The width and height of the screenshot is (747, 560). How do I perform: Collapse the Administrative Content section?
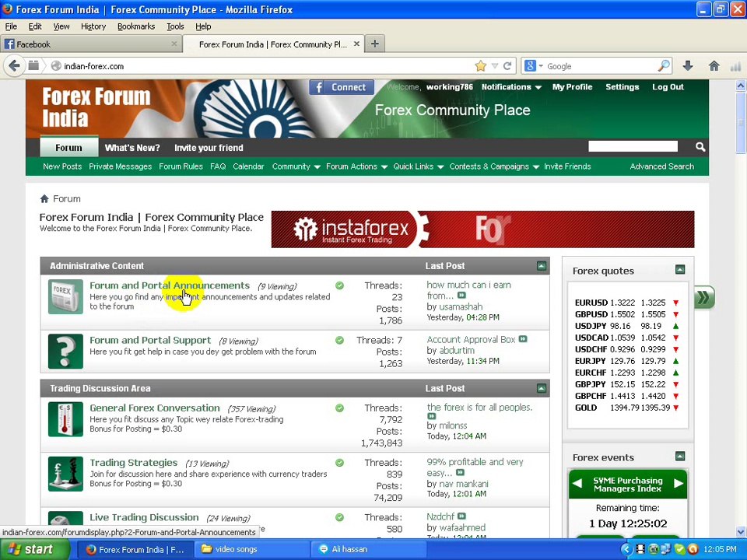click(542, 266)
